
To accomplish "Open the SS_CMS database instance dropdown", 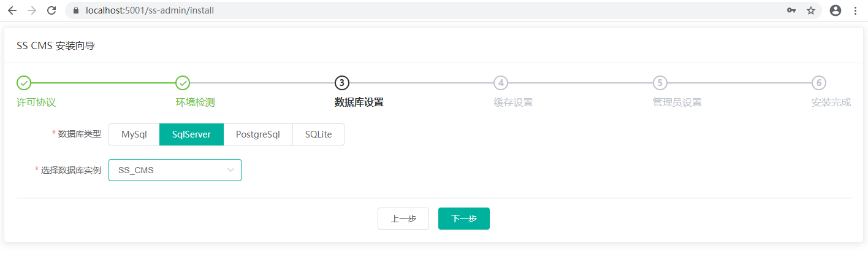I will click(x=175, y=170).
